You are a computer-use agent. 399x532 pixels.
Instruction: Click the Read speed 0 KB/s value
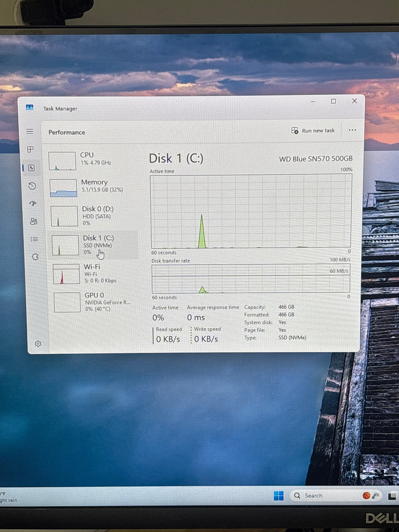168,339
